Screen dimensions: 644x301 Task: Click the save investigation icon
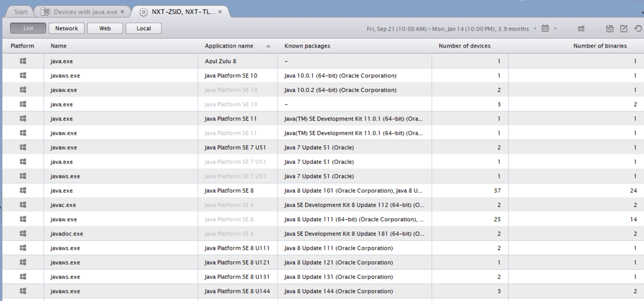click(610, 29)
